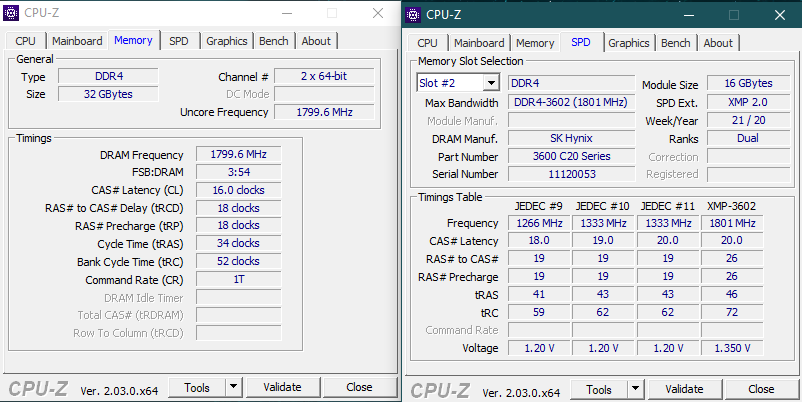The image size is (802, 402).
Task: Click the XMP-3602 column header
Action: (x=731, y=206)
